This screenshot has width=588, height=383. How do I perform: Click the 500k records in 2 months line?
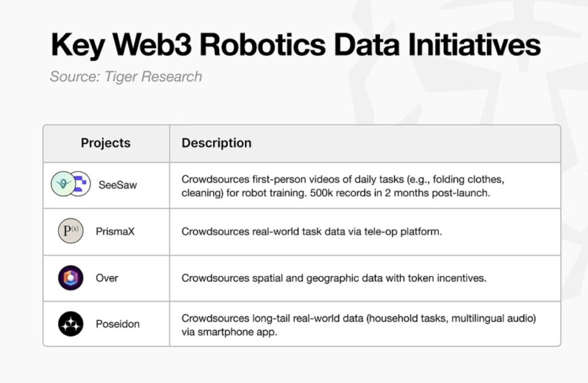[335, 193]
